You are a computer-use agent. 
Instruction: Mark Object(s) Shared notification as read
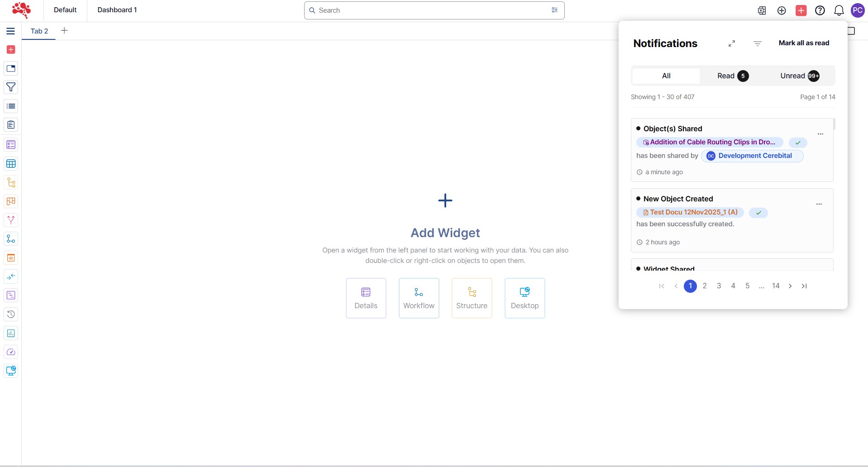[798, 143]
